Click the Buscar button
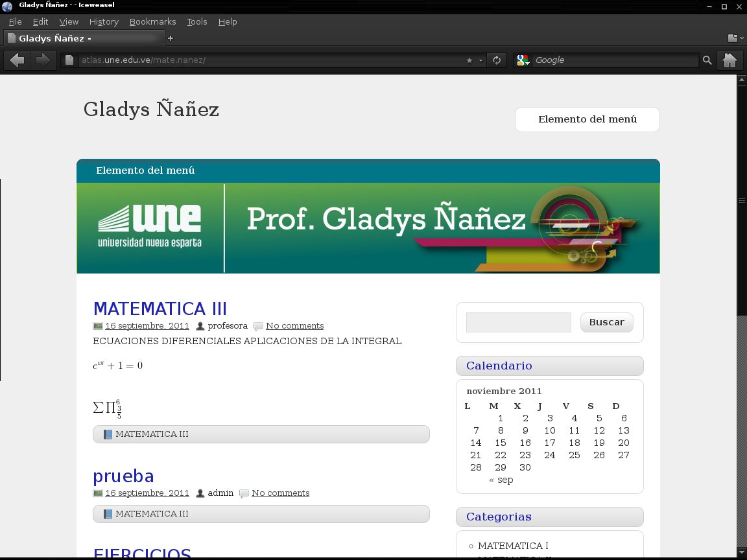Screen dimensions: 747x560 point(606,322)
